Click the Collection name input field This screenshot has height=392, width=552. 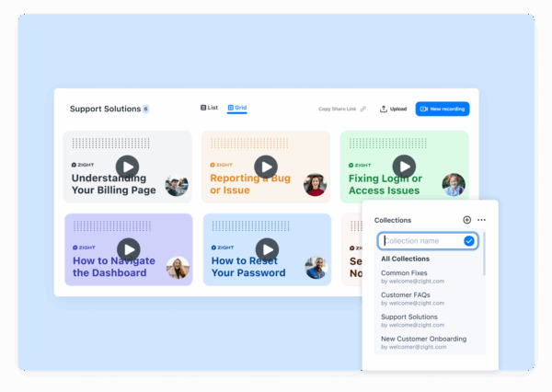click(421, 241)
